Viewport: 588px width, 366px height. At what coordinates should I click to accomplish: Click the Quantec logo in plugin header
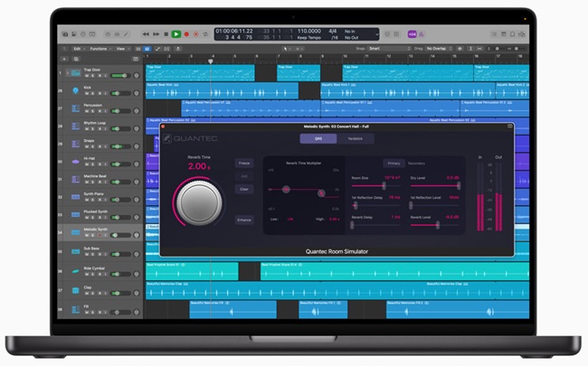tap(192, 138)
